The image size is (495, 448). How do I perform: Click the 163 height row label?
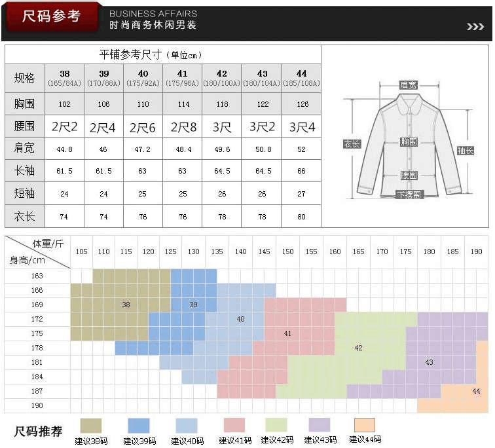click(x=37, y=276)
